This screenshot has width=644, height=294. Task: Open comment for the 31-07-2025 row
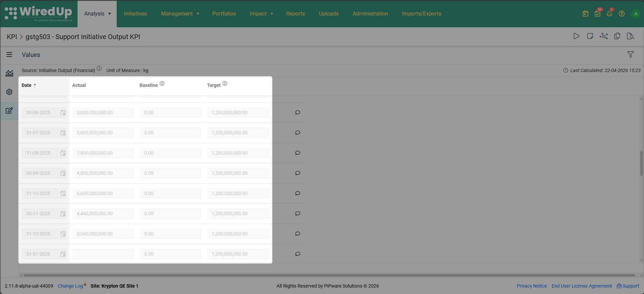(298, 133)
